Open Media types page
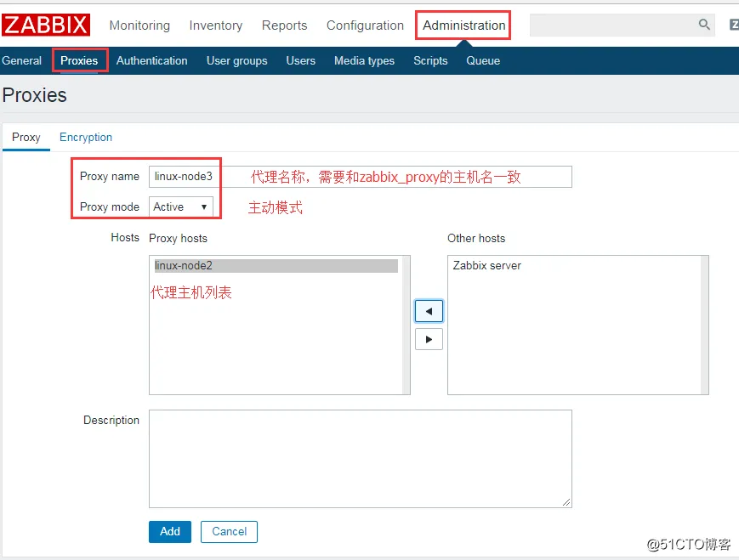The width and height of the screenshot is (739, 560). point(364,60)
